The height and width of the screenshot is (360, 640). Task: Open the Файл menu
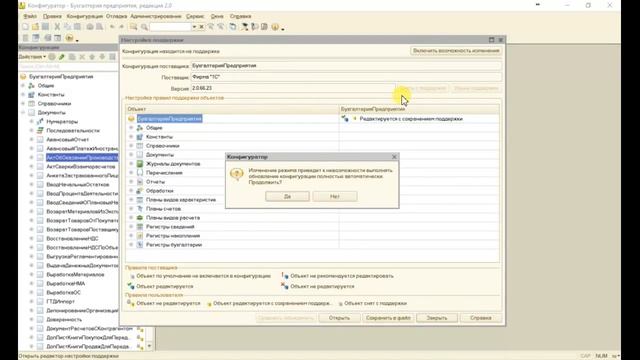point(30,16)
